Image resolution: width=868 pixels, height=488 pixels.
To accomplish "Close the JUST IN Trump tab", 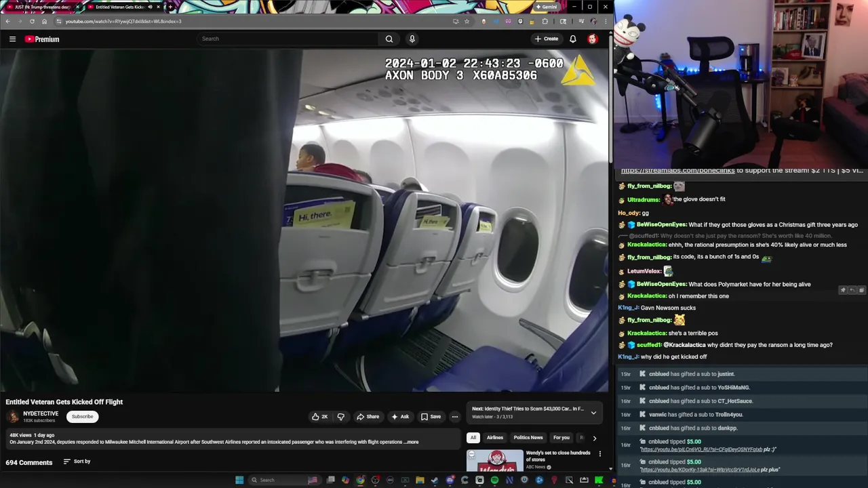I will coord(77,7).
